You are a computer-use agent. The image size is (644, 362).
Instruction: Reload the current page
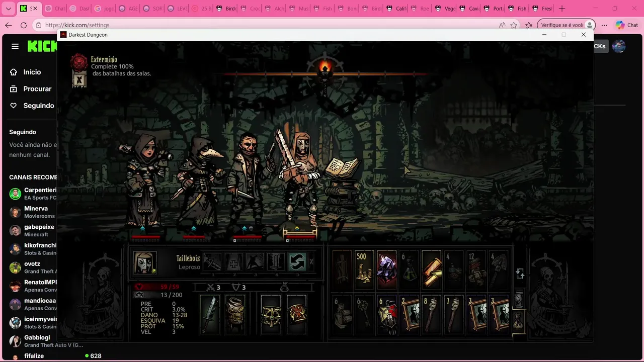click(24, 25)
